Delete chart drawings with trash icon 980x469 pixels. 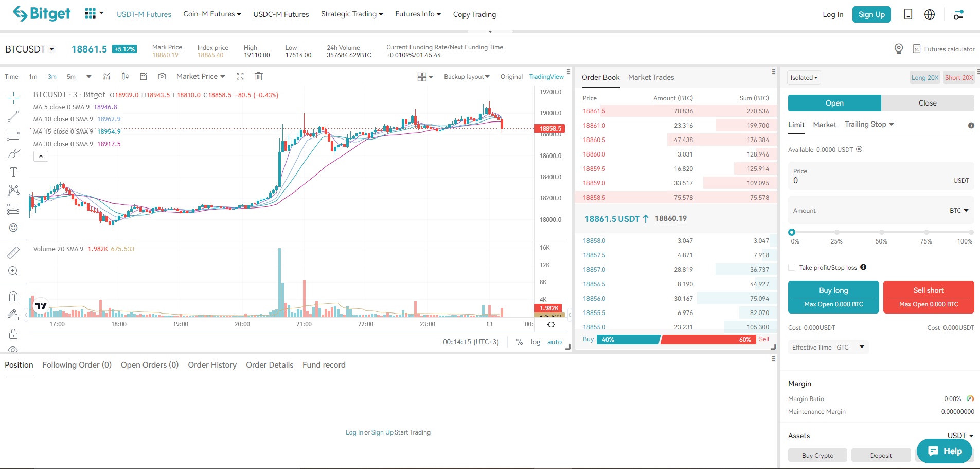[259, 76]
